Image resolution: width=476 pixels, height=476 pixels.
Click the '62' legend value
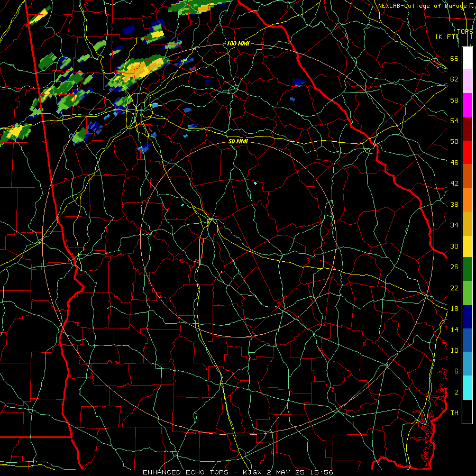454,79
